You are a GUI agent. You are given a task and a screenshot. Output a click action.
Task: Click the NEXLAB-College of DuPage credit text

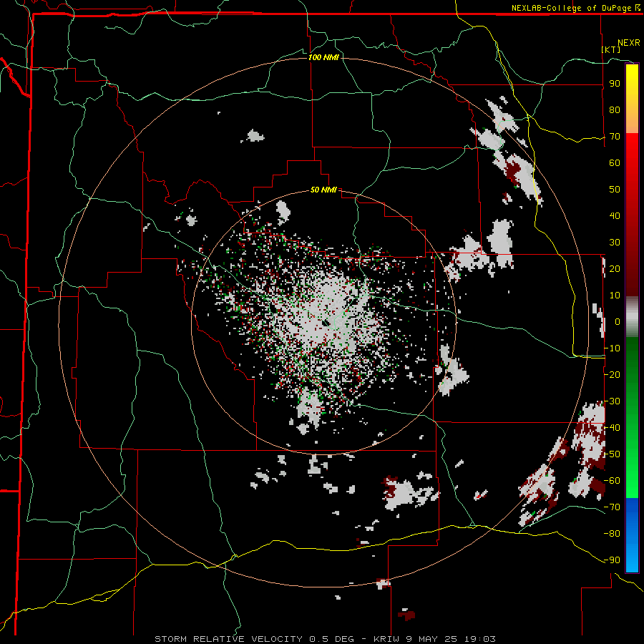(575, 8)
